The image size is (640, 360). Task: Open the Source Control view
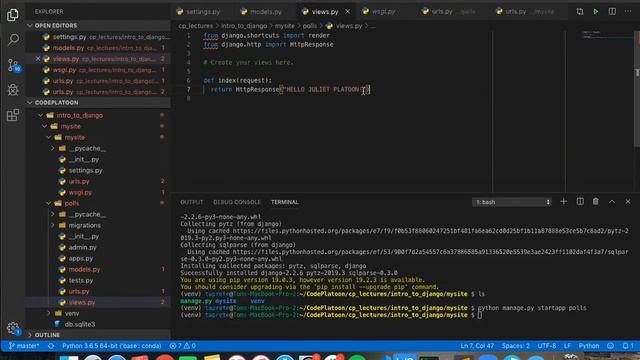tap(13, 65)
